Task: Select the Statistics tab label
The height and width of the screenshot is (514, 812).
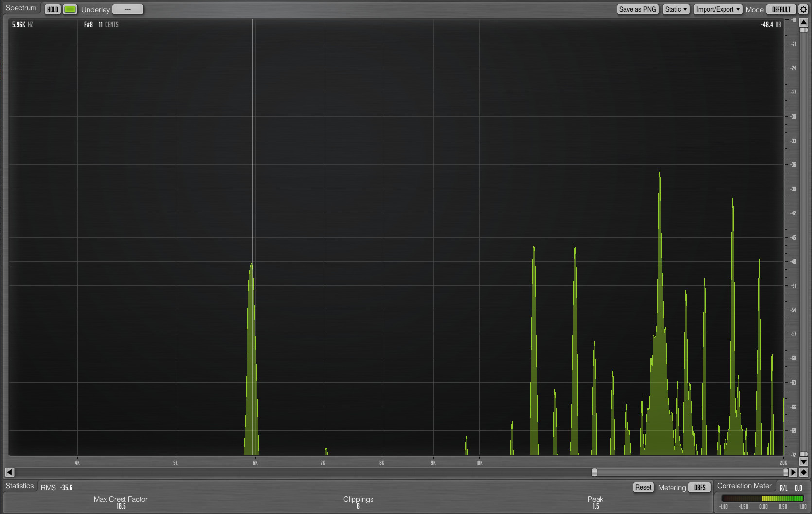Action: (20, 486)
